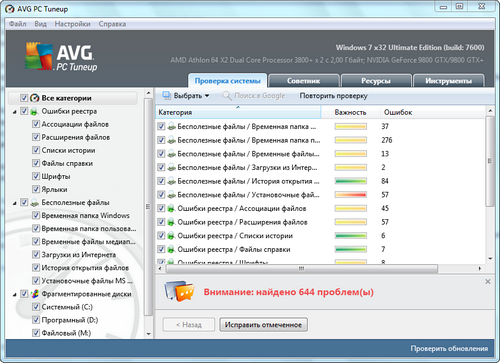Click results list scroll-down arrow

pos(490,259)
